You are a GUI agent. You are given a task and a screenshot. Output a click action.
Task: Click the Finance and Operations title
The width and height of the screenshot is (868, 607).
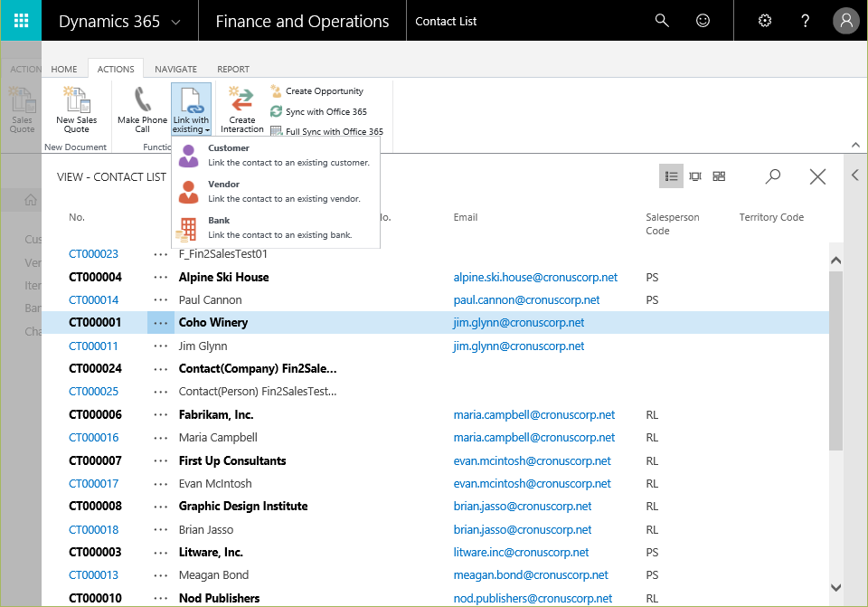tap(302, 21)
